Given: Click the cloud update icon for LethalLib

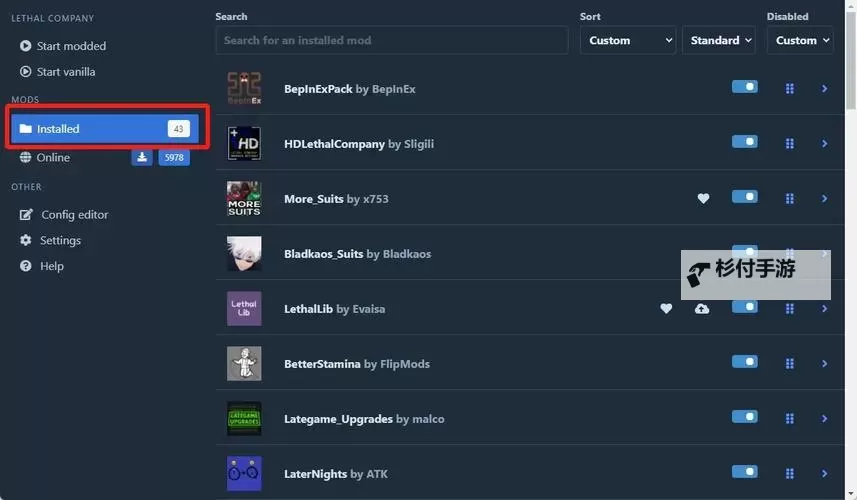Looking at the screenshot, I should [702, 309].
